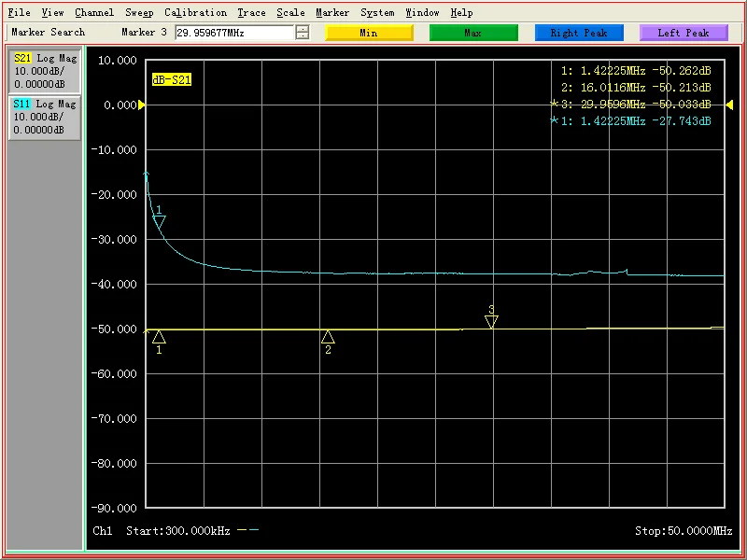Open the File menu
The height and width of the screenshot is (560, 747).
(19, 12)
